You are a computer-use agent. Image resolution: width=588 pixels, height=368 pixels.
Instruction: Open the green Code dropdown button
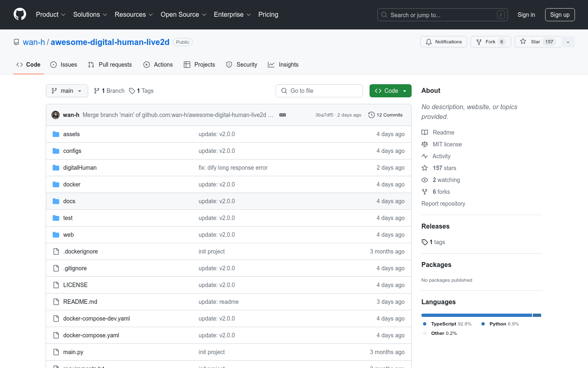(390, 91)
